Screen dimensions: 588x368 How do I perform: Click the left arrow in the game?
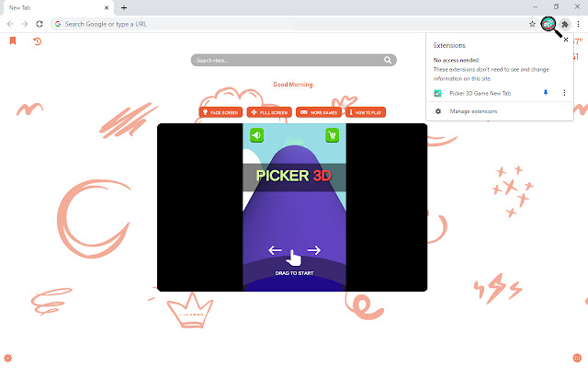(275, 250)
